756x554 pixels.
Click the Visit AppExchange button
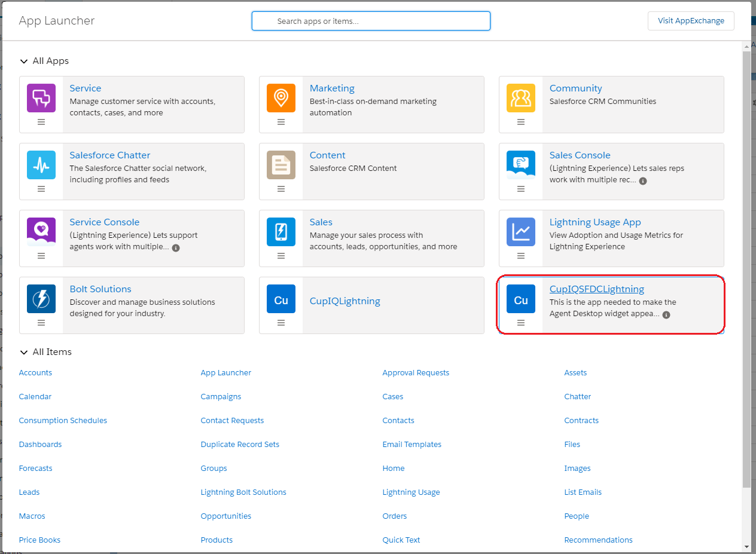pyautogui.click(x=691, y=20)
